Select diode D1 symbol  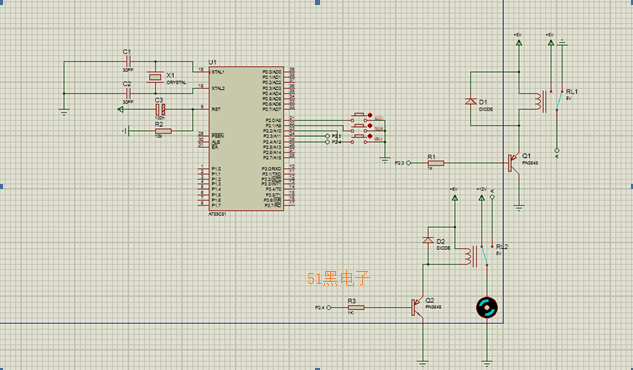[471, 101]
